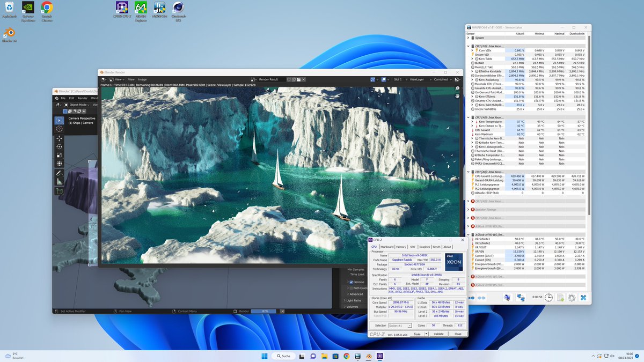Open the Image menu in Blender Render
This screenshot has height=362, width=644.
142,79
